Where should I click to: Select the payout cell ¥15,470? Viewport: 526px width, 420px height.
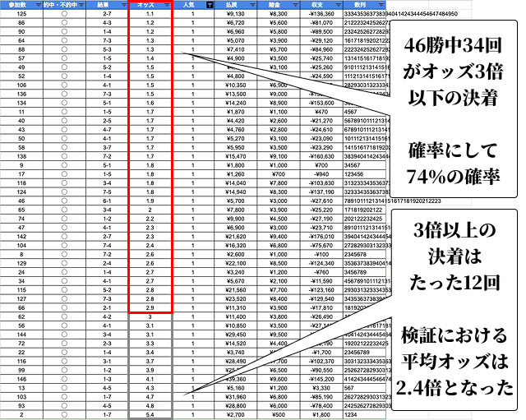click(x=235, y=156)
